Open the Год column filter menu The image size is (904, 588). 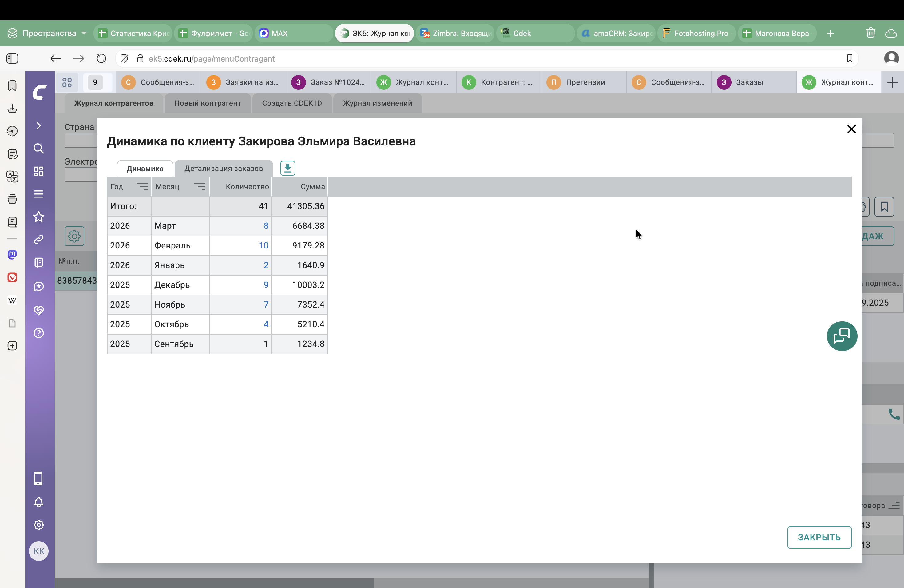(x=142, y=186)
